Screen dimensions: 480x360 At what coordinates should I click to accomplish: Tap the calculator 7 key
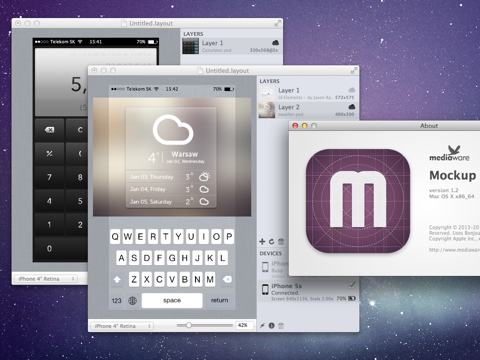point(49,177)
